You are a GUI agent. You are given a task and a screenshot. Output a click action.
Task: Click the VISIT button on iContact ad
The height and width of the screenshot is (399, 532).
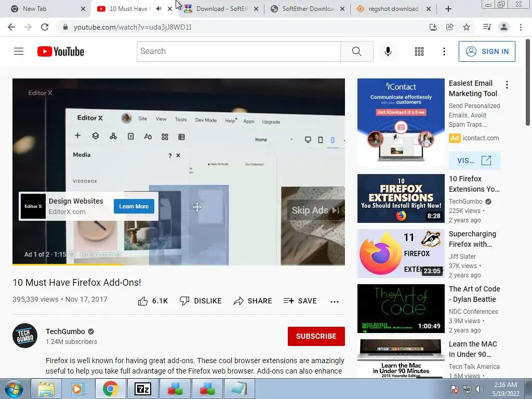474,161
